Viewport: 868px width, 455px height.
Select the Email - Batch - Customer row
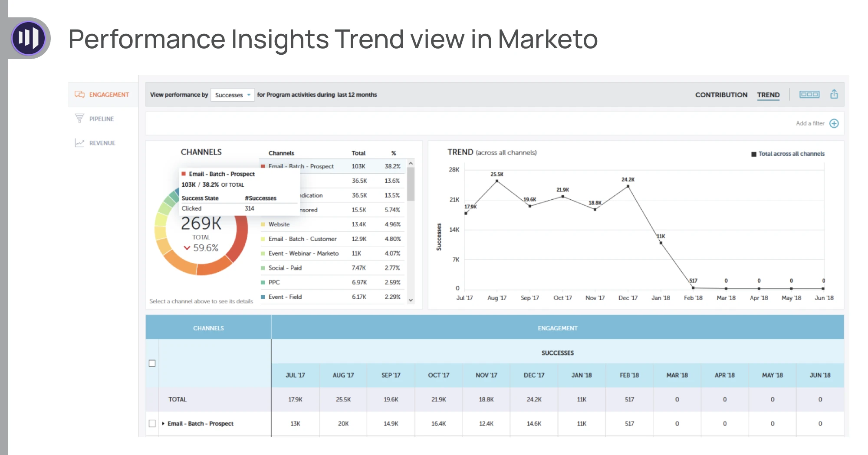point(332,239)
